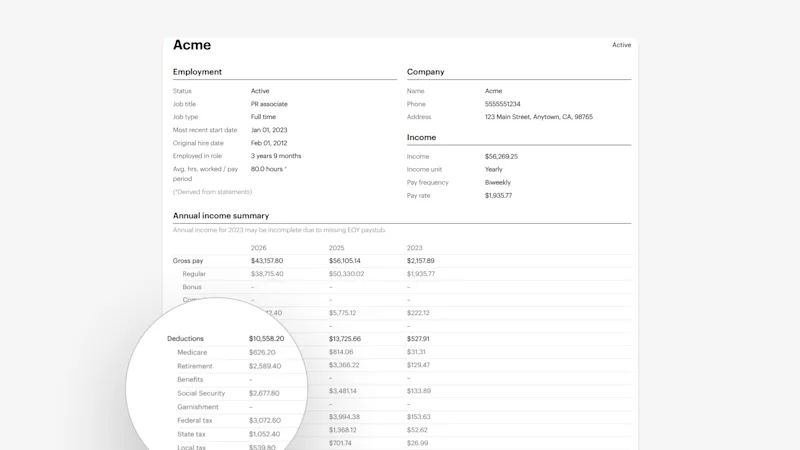Select the value 3 years 9 months
800x450 pixels.
click(276, 156)
